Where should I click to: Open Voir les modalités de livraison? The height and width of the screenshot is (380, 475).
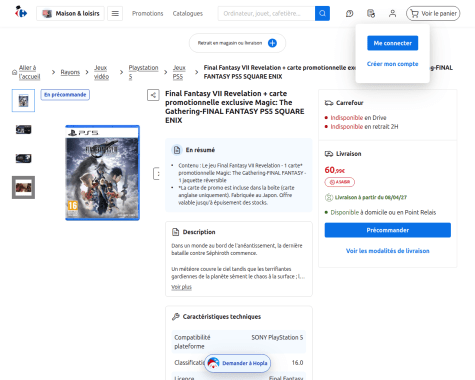pos(388,251)
